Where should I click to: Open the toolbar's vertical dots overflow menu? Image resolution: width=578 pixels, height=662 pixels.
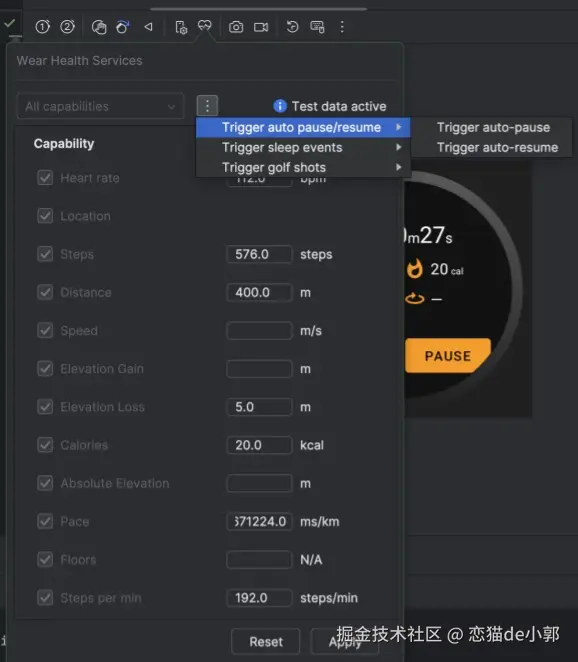(x=342, y=27)
